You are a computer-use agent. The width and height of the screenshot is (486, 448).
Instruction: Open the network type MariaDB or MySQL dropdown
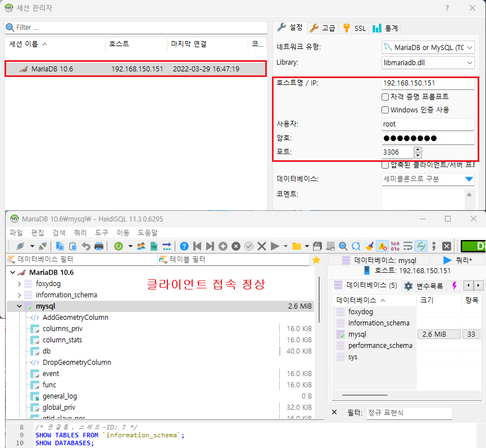point(428,47)
